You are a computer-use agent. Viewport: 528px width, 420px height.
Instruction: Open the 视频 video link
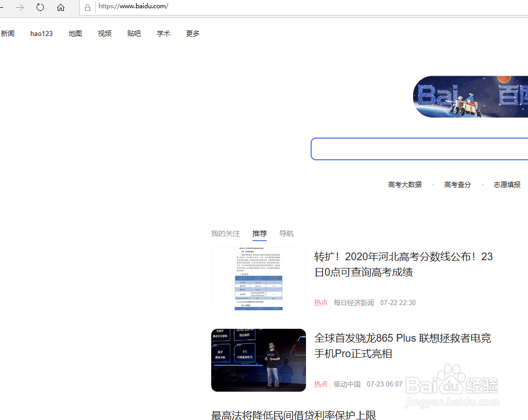pyautogui.click(x=105, y=33)
